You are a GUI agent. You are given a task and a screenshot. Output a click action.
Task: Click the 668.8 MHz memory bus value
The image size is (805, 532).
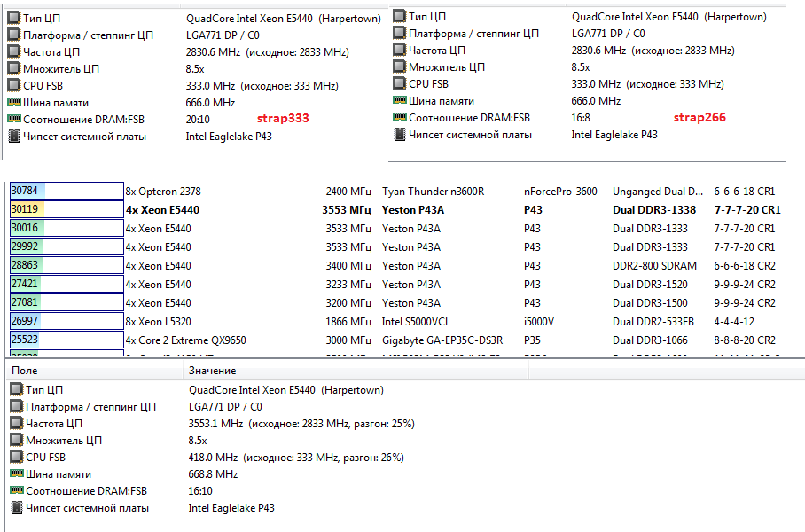click(213, 474)
